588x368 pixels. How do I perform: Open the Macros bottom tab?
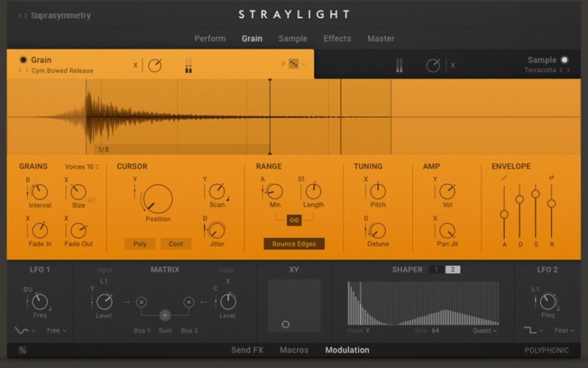tap(294, 350)
